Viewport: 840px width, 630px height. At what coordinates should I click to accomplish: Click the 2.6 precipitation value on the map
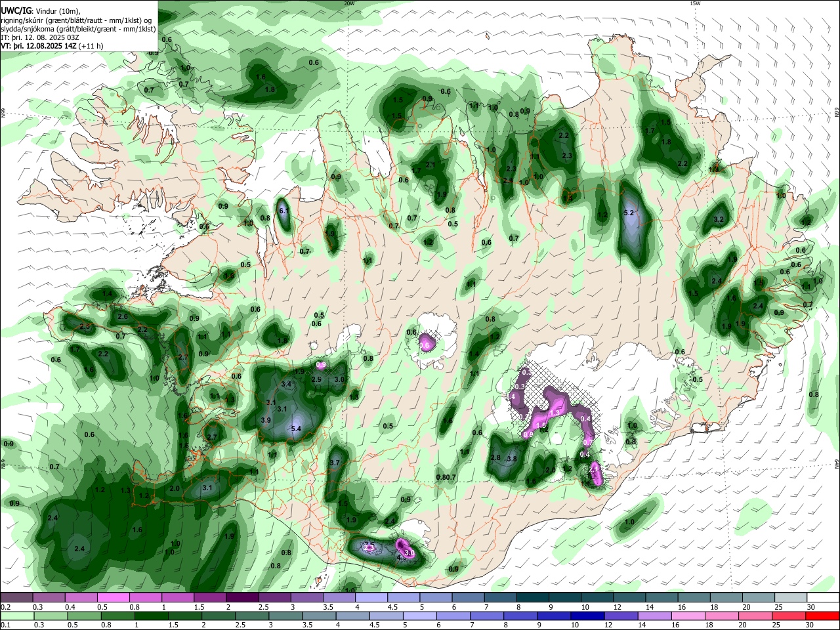point(122,316)
